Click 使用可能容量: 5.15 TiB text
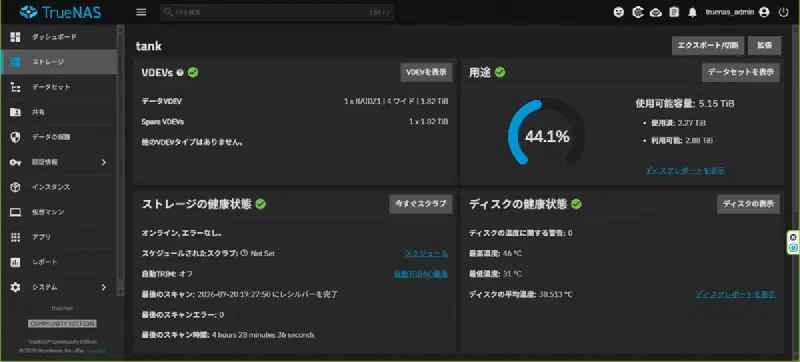This screenshot has height=362, width=800. click(685, 104)
